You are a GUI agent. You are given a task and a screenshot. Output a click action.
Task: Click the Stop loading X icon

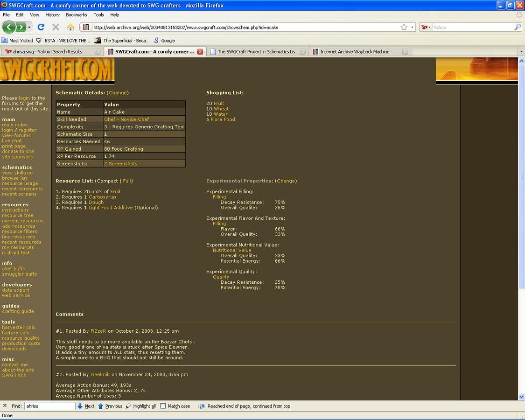[x=56, y=27]
